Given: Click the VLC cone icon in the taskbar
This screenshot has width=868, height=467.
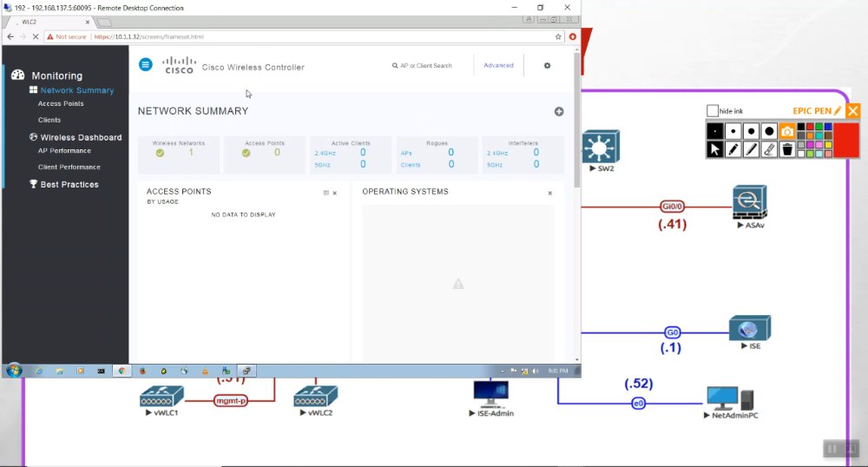Looking at the screenshot, I should point(205,371).
